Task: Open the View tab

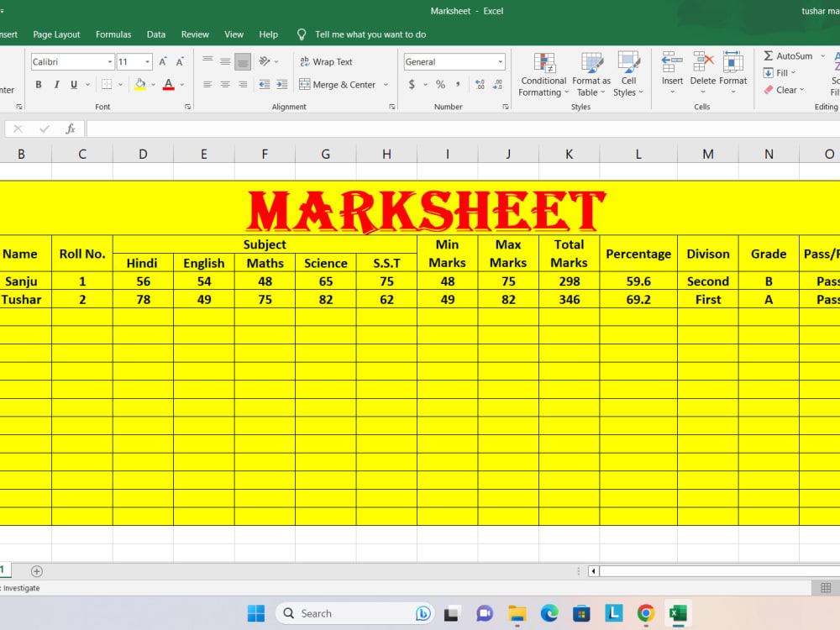Action: pyautogui.click(x=234, y=34)
